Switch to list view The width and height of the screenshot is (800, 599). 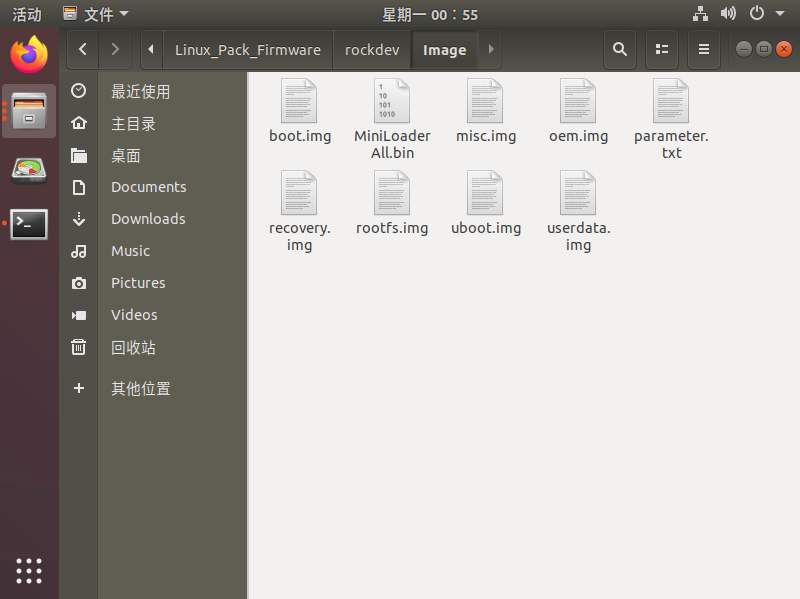662,49
